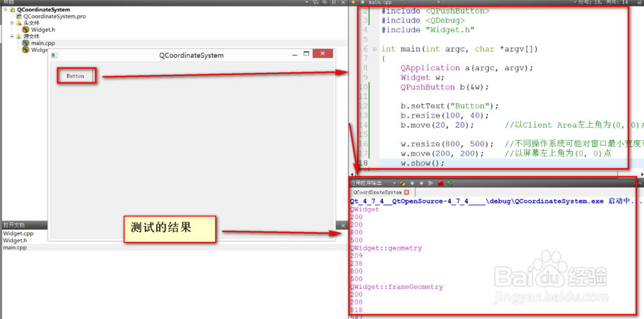Click the line #include <QDebug>
Screen dimensions: 644x319
[423, 21]
